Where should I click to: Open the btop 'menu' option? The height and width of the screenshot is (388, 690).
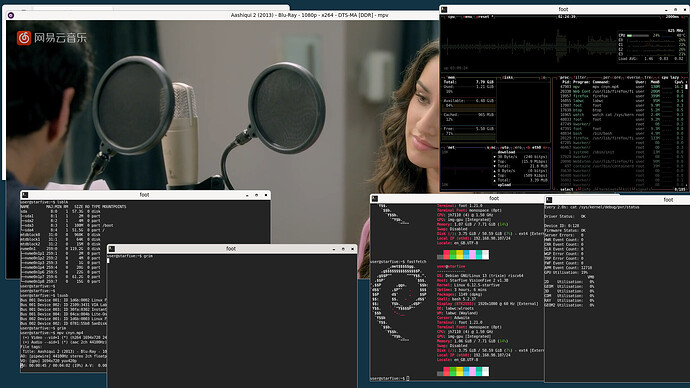coord(467,17)
